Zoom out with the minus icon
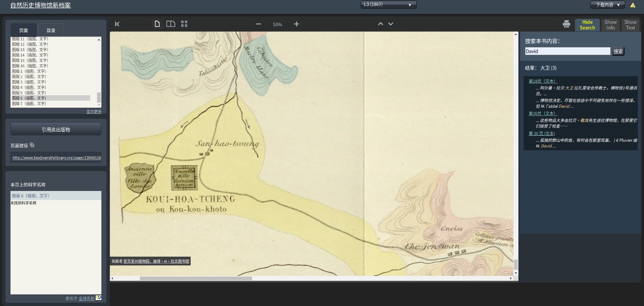The width and height of the screenshot is (644, 306). (259, 24)
